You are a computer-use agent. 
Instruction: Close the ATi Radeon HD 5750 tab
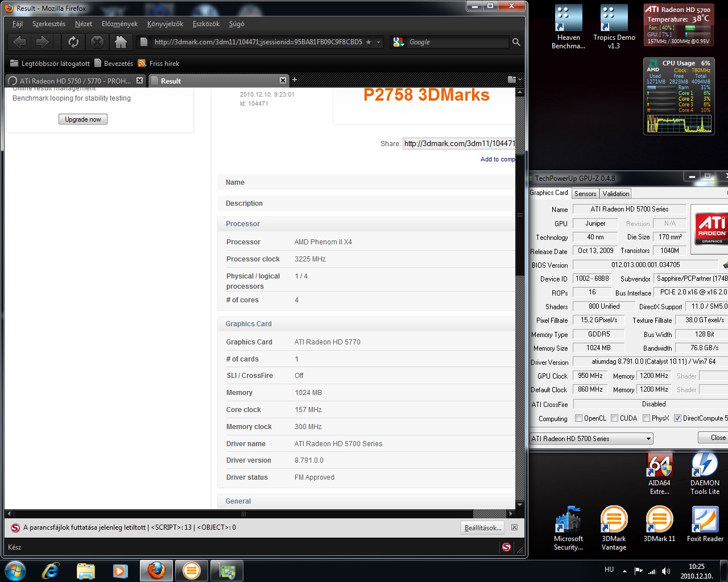click(x=139, y=81)
